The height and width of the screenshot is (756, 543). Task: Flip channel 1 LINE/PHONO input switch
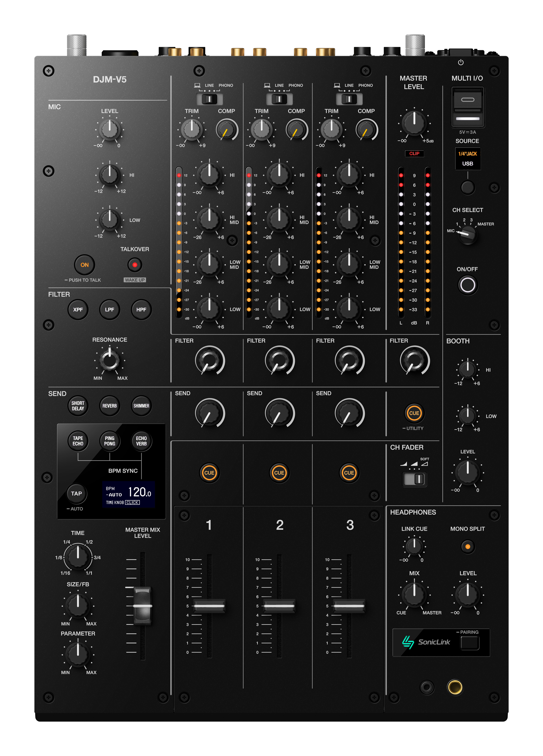pos(209,99)
